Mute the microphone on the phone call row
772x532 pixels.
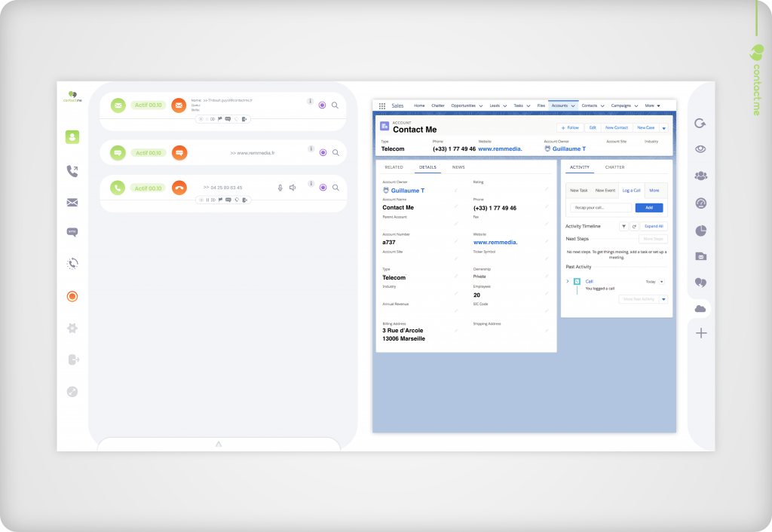coord(280,188)
